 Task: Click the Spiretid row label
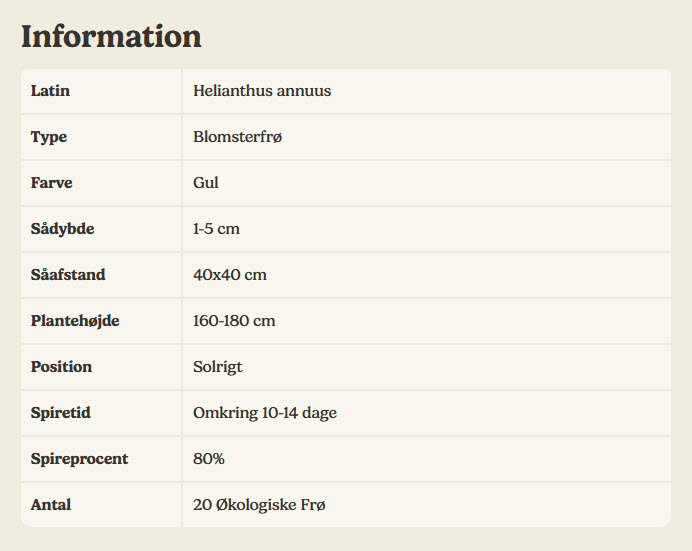tap(61, 413)
